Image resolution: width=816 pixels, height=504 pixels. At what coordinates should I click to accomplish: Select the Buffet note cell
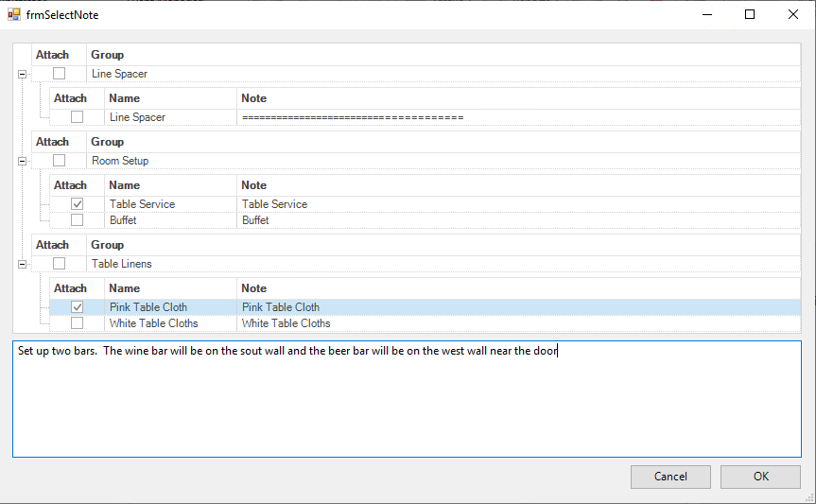[x=519, y=220]
